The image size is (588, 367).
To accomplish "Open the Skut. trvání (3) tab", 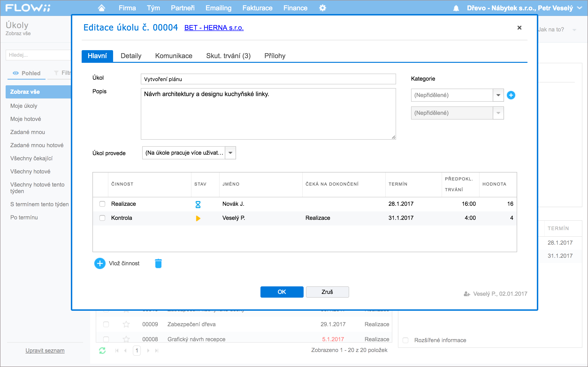I will point(228,56).
